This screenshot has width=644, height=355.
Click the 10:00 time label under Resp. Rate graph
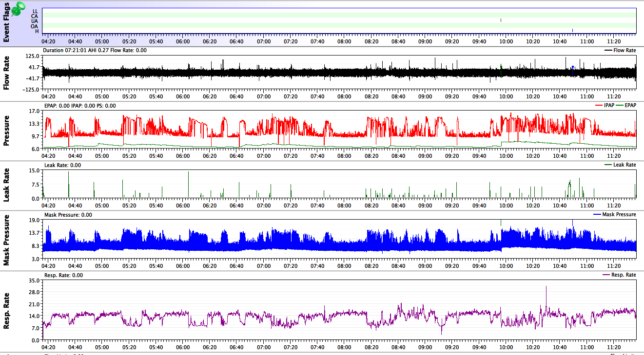tap(506, 348)
